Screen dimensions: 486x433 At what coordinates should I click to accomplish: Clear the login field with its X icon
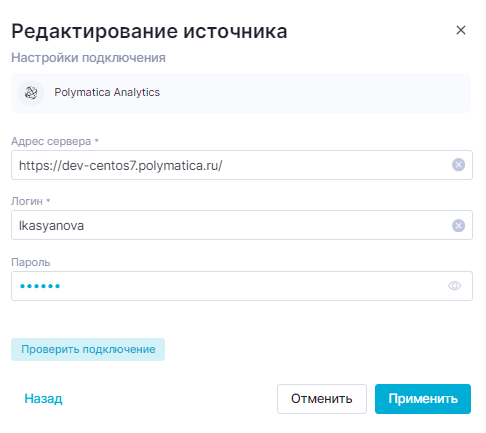click(x=458, y=226)
